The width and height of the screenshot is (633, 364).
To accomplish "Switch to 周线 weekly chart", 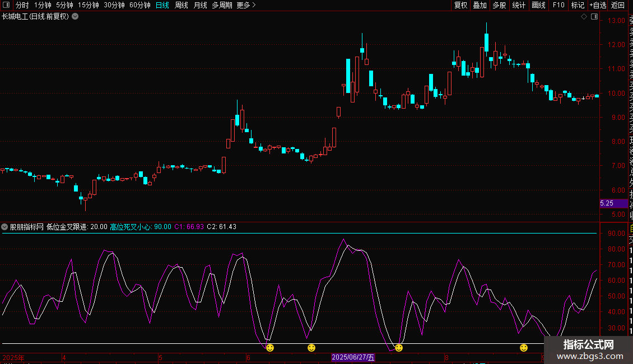I will (x=181, y=5).
